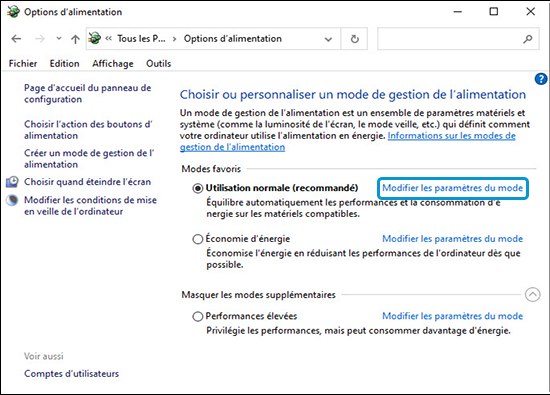Open the Affichage menu

pyautogui.click(x=113, y=63)
